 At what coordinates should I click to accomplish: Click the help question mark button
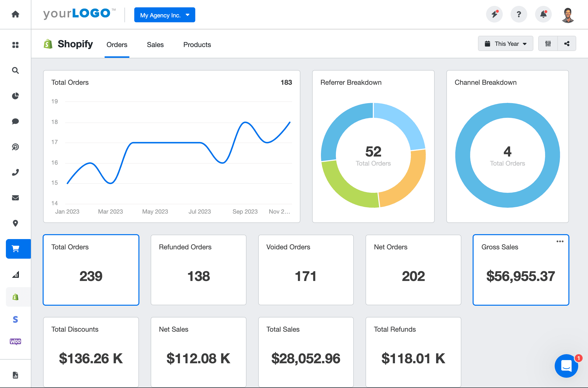coord(519,14)
